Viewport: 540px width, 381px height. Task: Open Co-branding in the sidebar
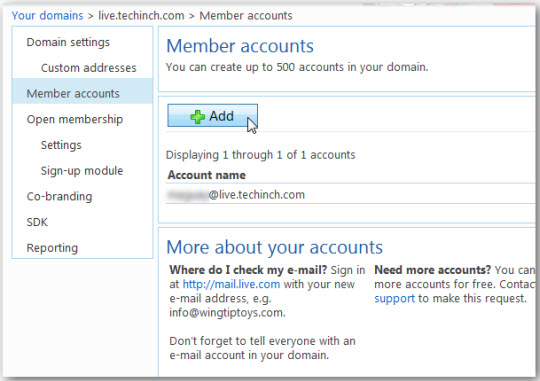tap(59, 196)
